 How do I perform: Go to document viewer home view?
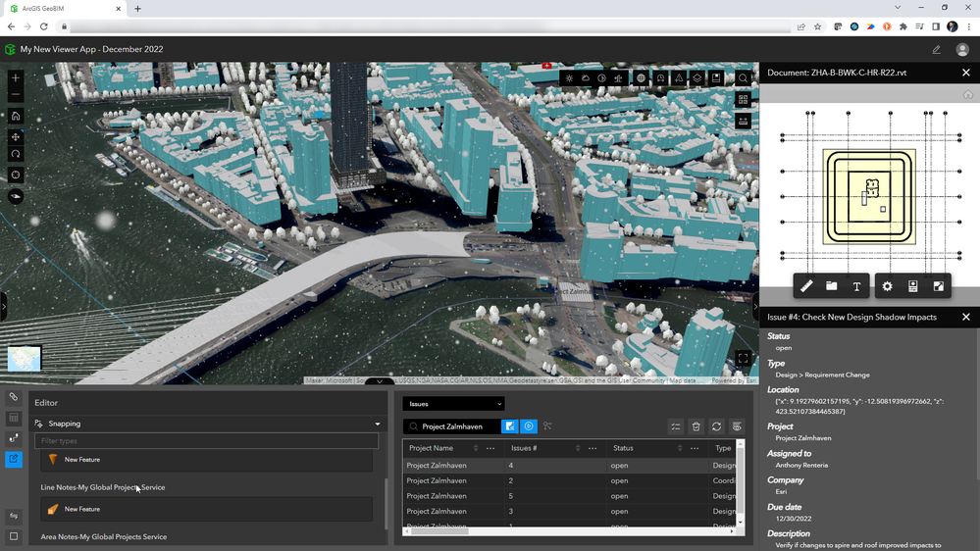(968, 94)
